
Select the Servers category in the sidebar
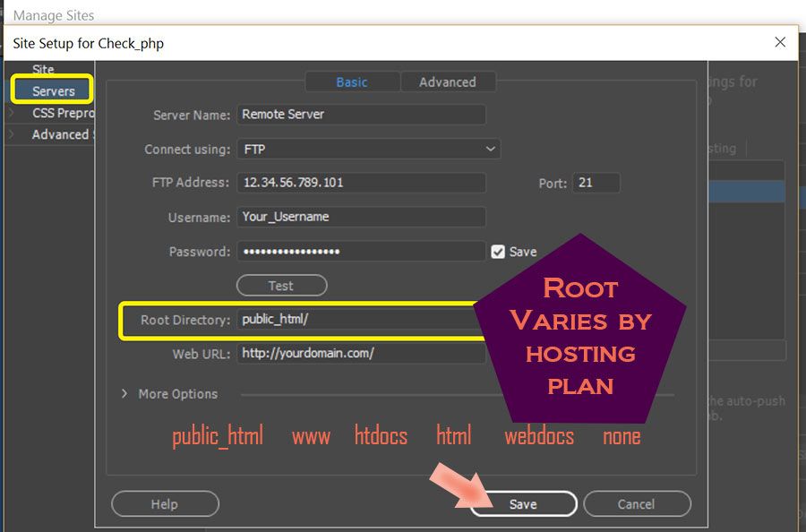coord(51,90)
